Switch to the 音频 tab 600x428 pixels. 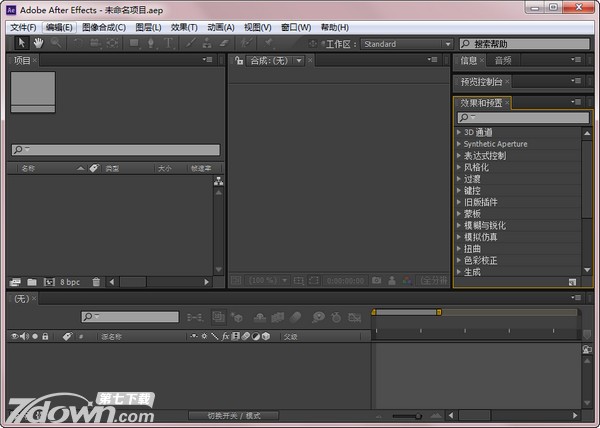[x=501, y=60]
